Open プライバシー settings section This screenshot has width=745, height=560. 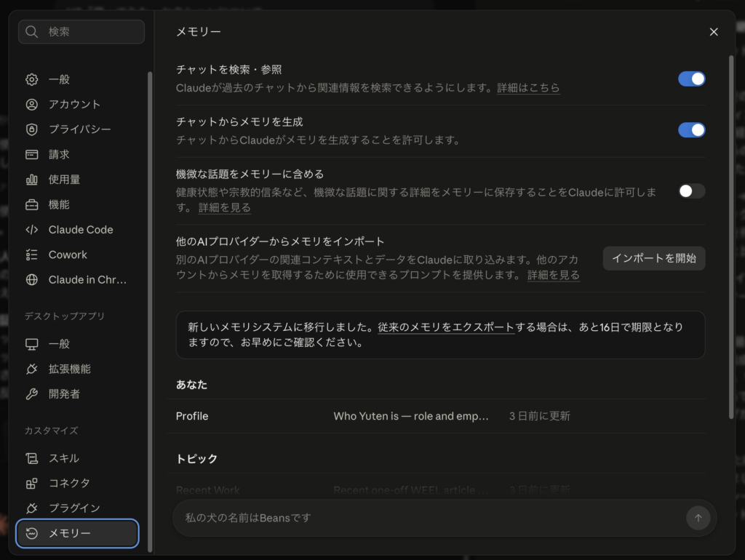(x=77, y=129)
